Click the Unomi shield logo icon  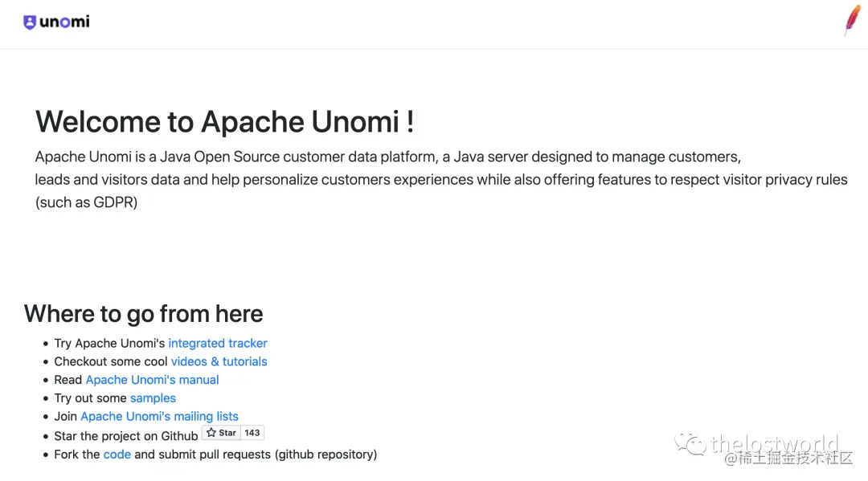[x=30, y=22]
